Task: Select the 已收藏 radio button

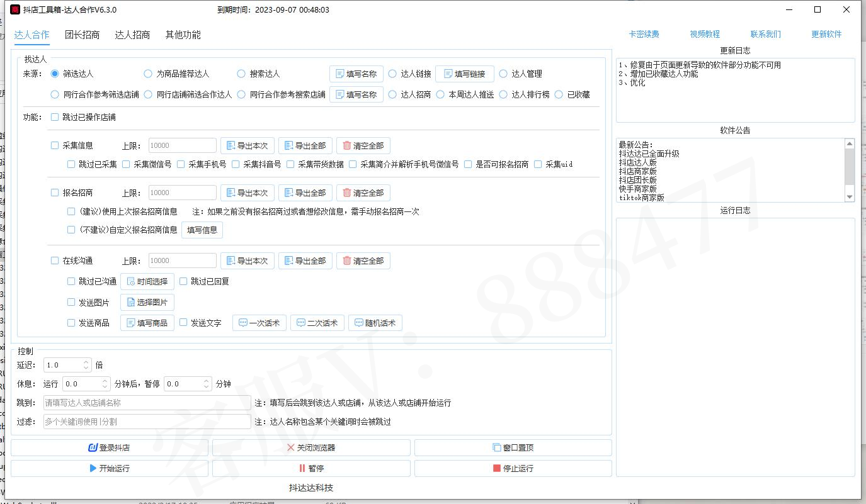Action: (x=559, y=94)
